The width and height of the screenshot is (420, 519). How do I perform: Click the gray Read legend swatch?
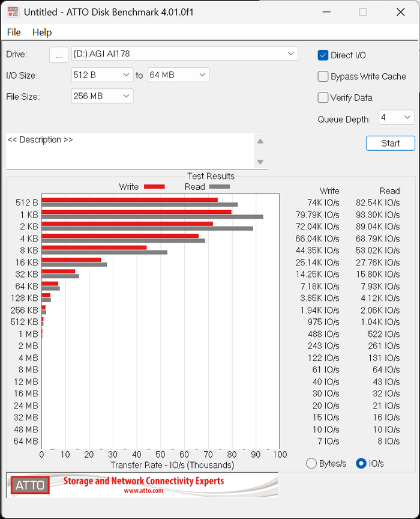[x=219, y=187]
